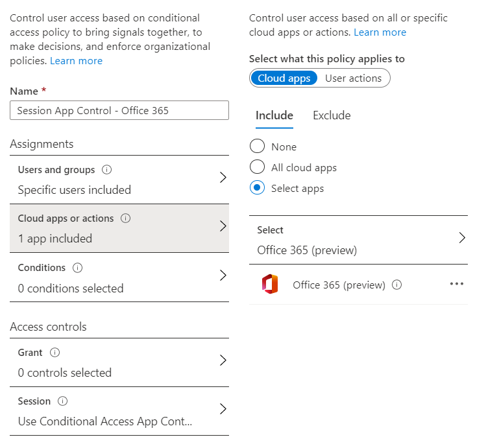Open Learn more link under conditional access description

76,61
